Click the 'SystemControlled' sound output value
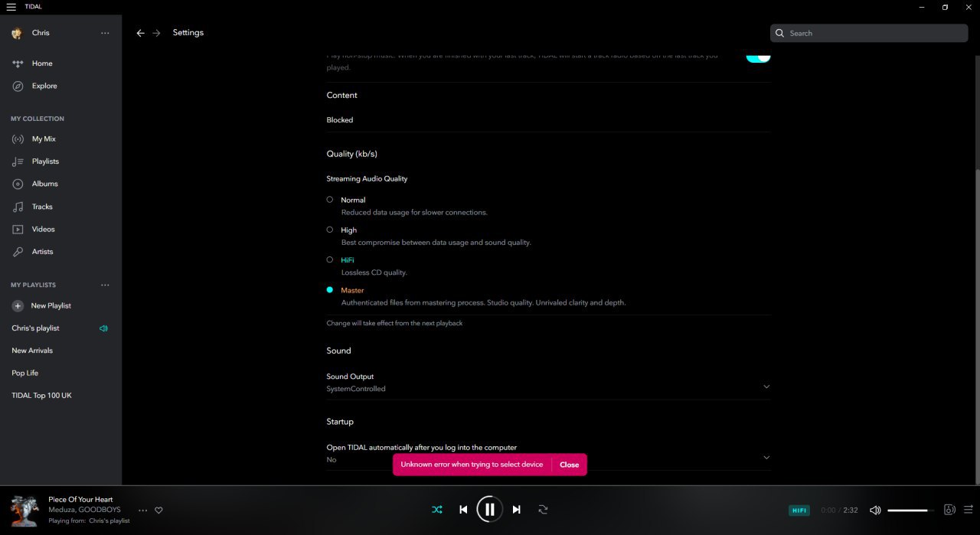 [356, 389]
